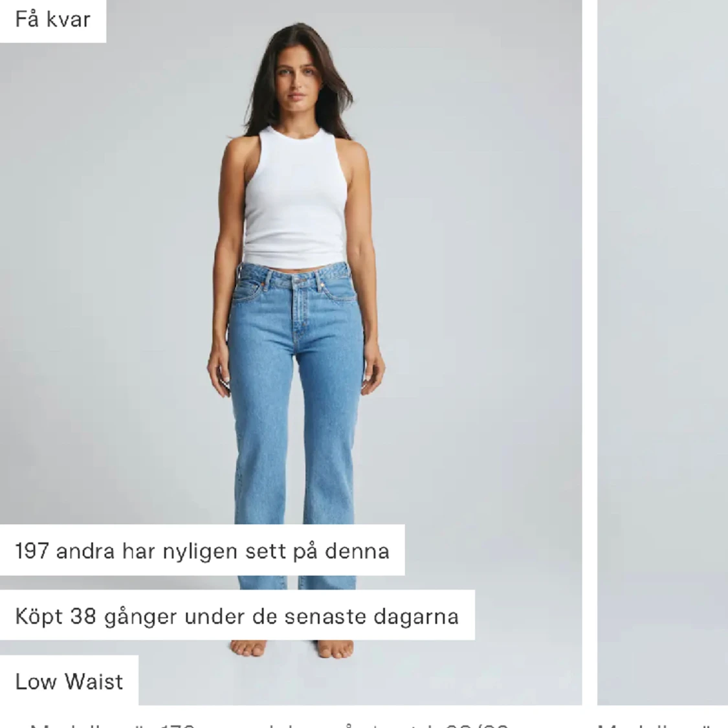
Task: Click the model's bare feet area
Action: point(292,648)
